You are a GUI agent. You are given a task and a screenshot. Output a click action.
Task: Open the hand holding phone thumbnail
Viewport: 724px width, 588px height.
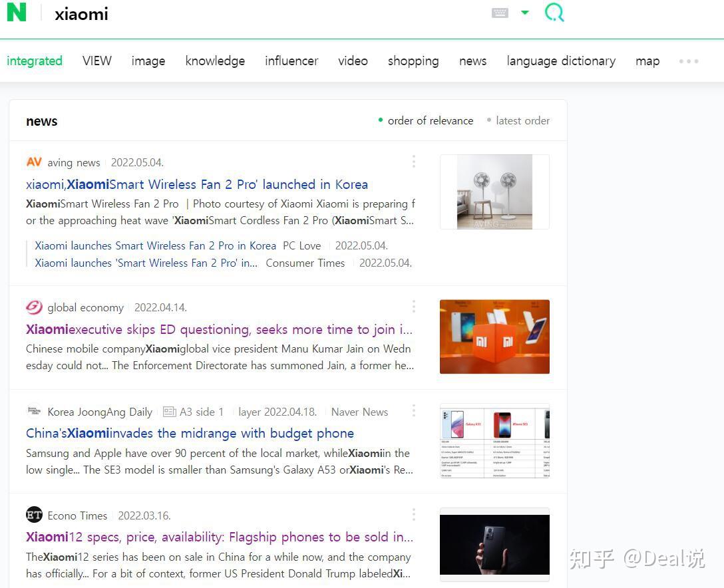pyautogui.click(x=494, y=545)
